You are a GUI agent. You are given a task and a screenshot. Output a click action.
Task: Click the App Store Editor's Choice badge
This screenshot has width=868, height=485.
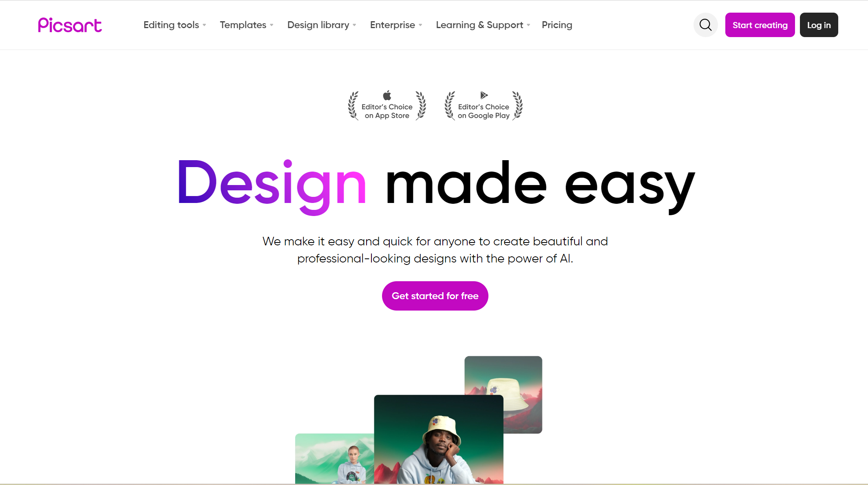point(387,105)
